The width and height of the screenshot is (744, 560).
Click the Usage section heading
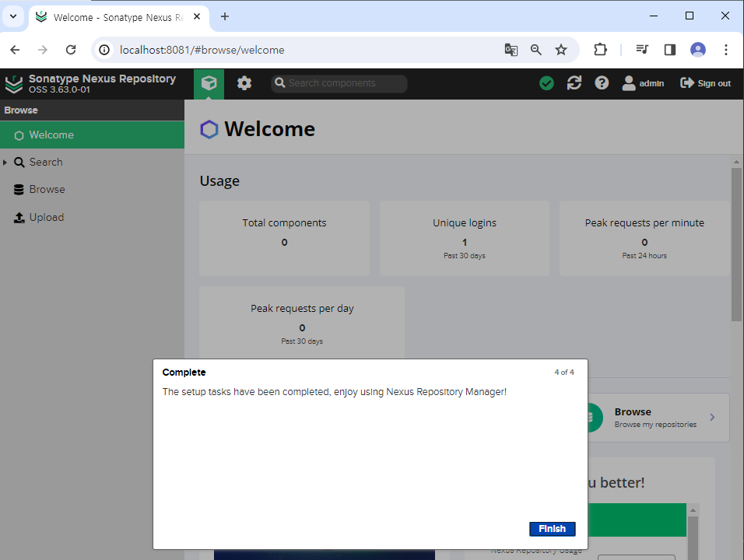tap(219, 181)
